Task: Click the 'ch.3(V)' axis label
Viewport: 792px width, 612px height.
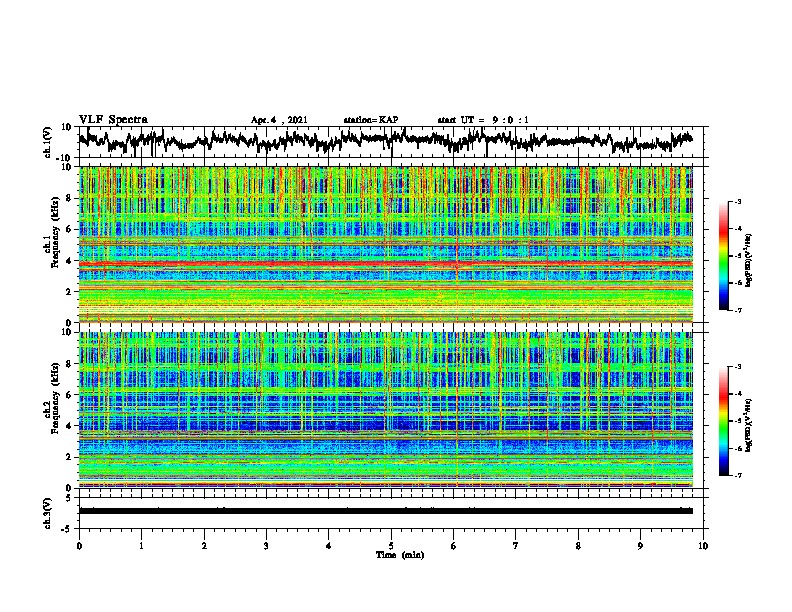Action: coord(48,513)
